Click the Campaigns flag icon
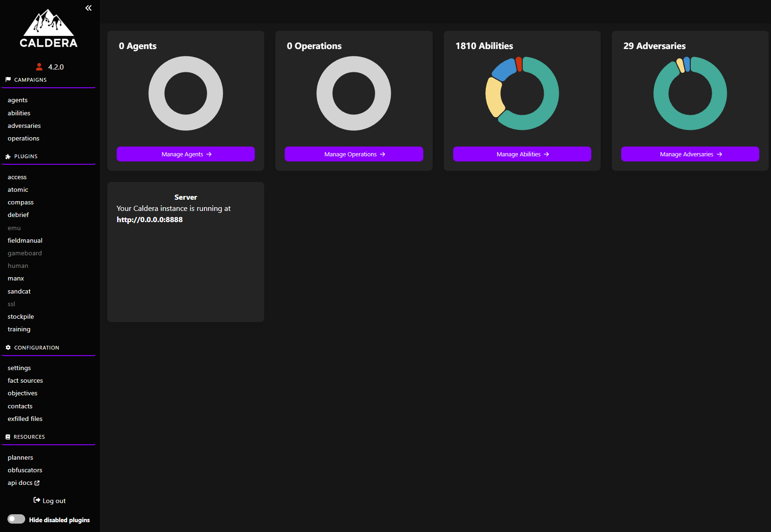 click(8, 80)
